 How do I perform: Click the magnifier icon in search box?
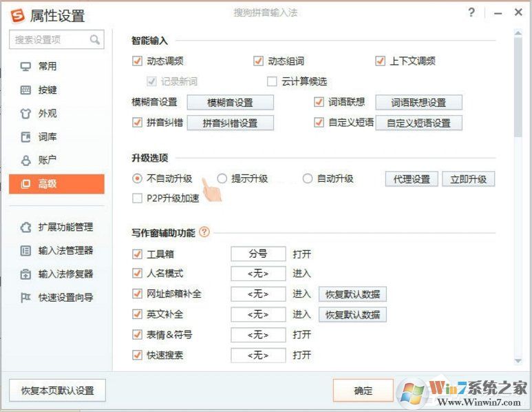pos(95,40)
